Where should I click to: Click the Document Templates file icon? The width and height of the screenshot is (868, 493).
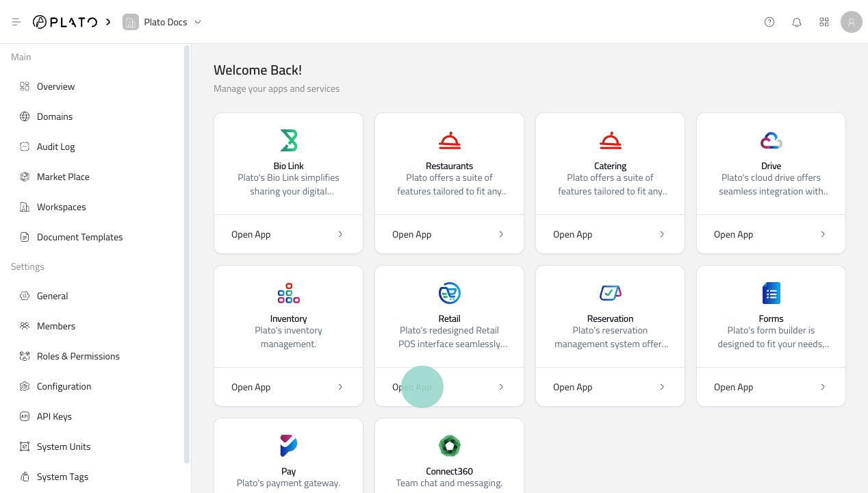tap(25, 237)
